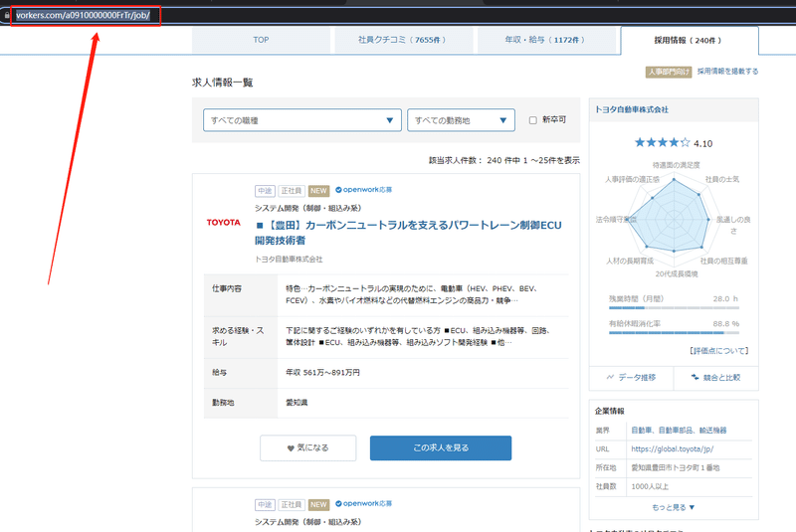Click the 中途 tag in second job card
The height and width of the screenshot is (532, 796).
click(x=265, y=504)
